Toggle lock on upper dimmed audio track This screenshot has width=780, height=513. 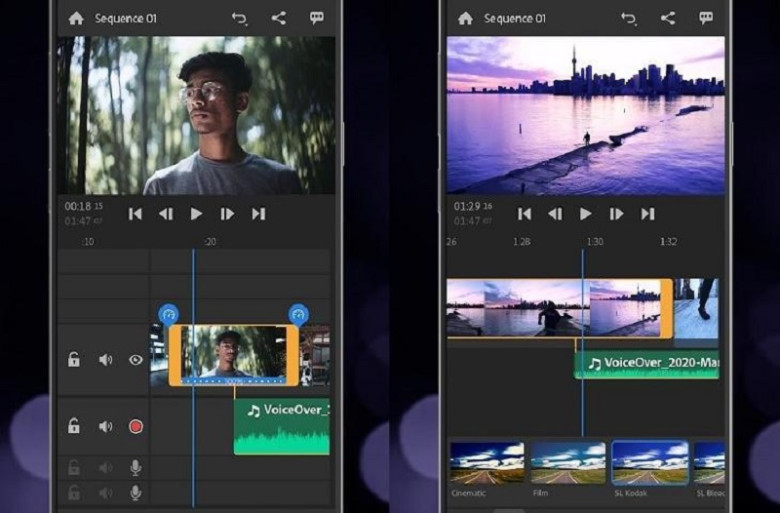tap(74, 468)
